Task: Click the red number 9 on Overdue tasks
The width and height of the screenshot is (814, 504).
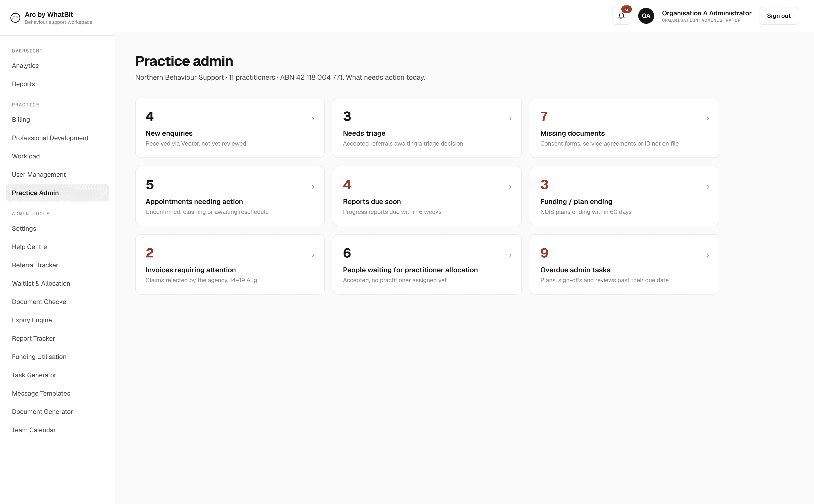Action: pos(544,253)
